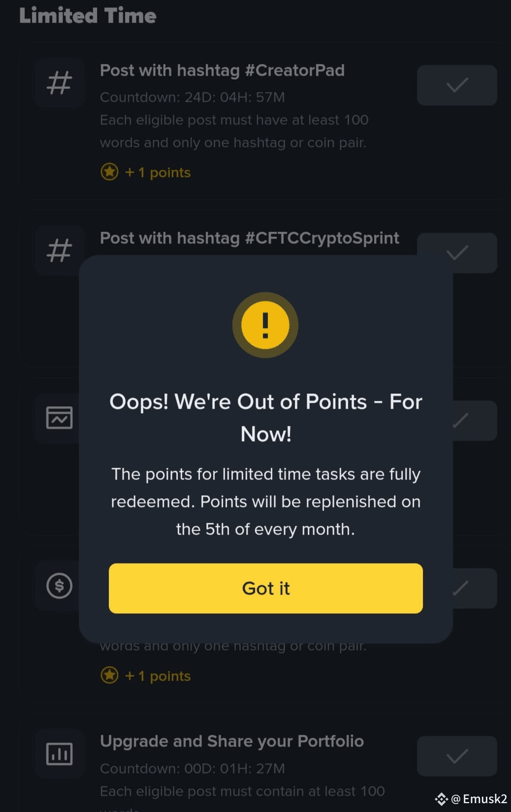Select the Limited Time section heading
The height and width of the screenshot is (812, 511).
(88, 15)
